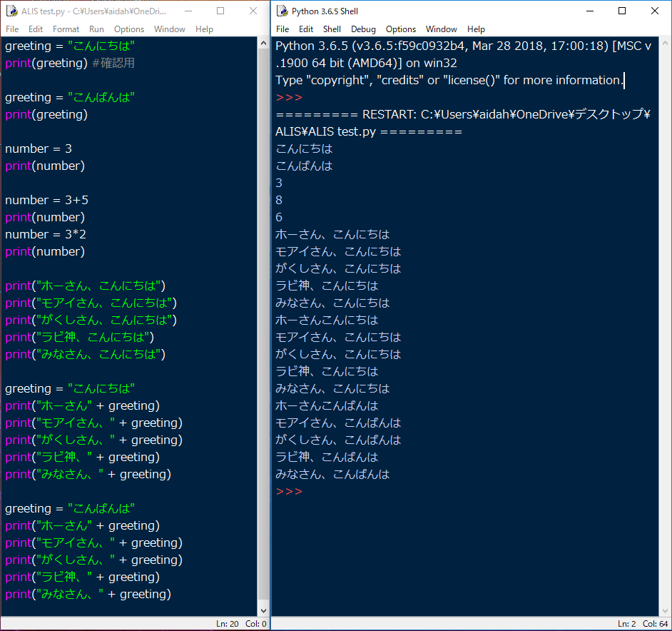The image size is (672, 631).
Task: Open the Help menu in the editor window
Action: point(204,29)
